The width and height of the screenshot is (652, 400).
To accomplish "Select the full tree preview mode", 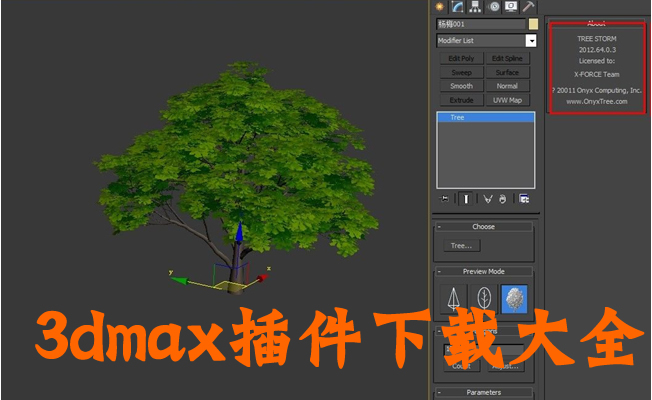I will pyautogui.click(x=514, y=299).
